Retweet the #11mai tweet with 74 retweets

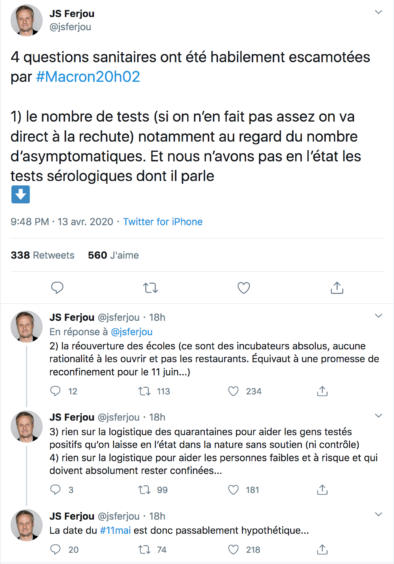coord(145,549)
